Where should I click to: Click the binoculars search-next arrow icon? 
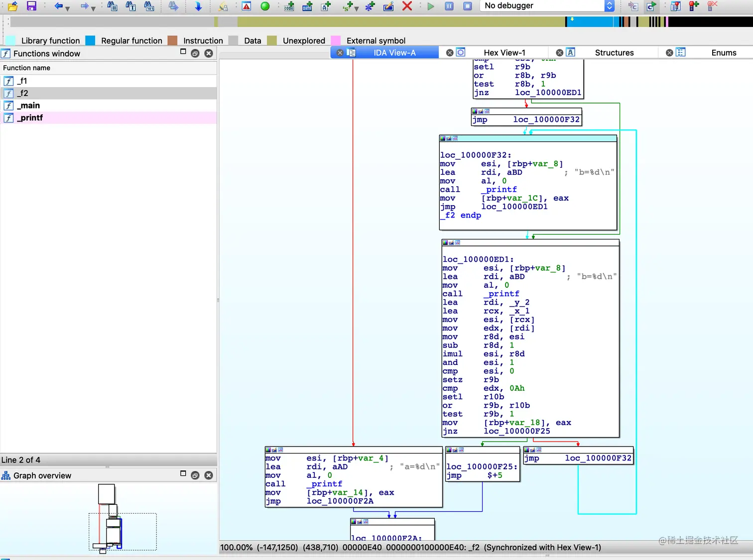(x=173, y=6)
